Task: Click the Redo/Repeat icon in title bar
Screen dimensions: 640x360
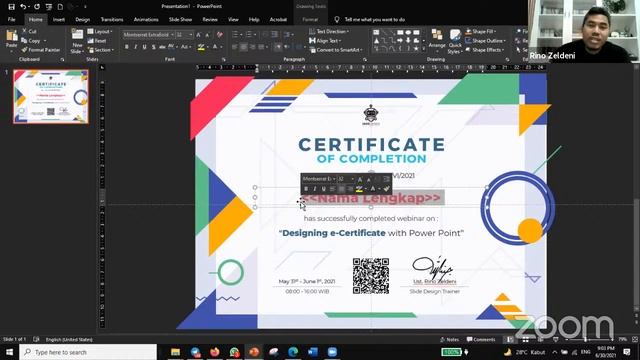Action: click(x=37, y=7)
